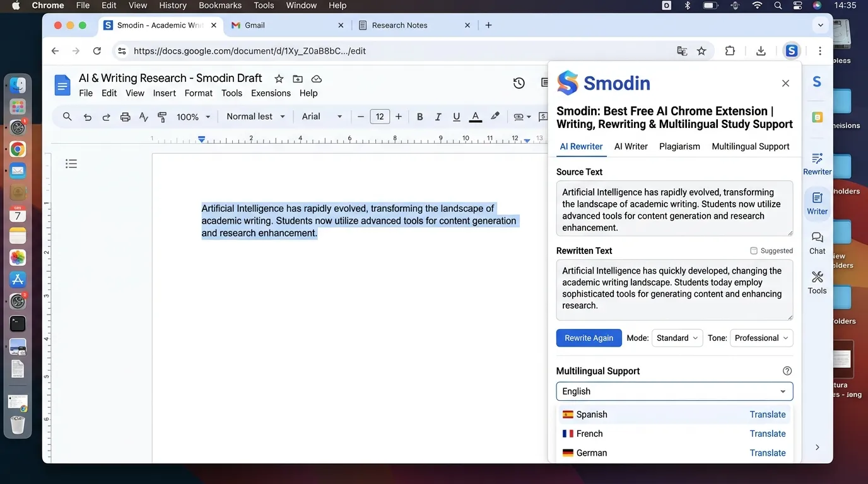Toggle underline formatting
This screenshot has height=484, width=868.
tap(456, 117)
